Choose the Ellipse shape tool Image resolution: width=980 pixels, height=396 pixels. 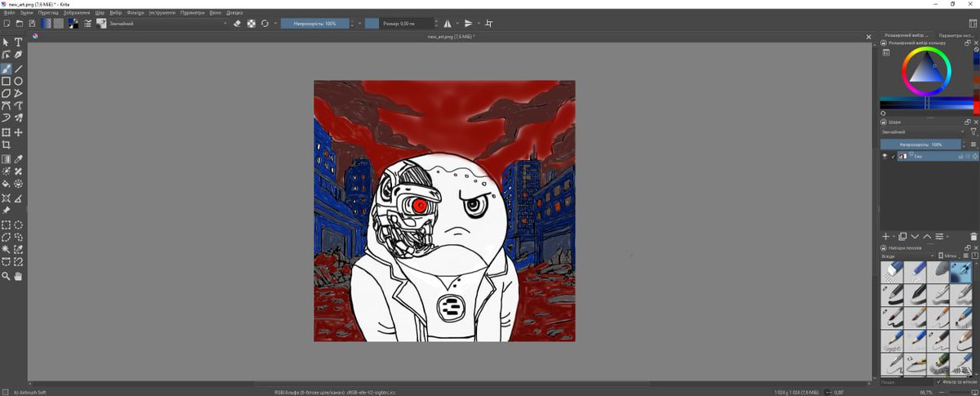(18, 82)
